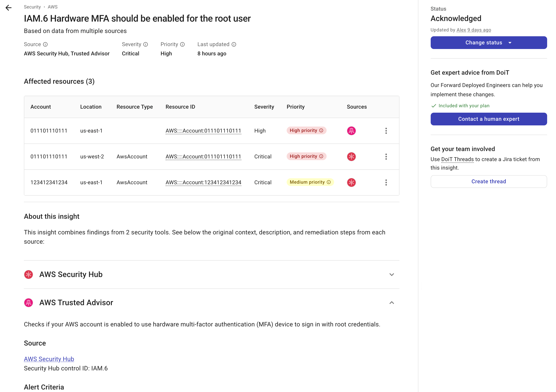
Task: Open the Change status dropdown
Action: pos(489,42)
